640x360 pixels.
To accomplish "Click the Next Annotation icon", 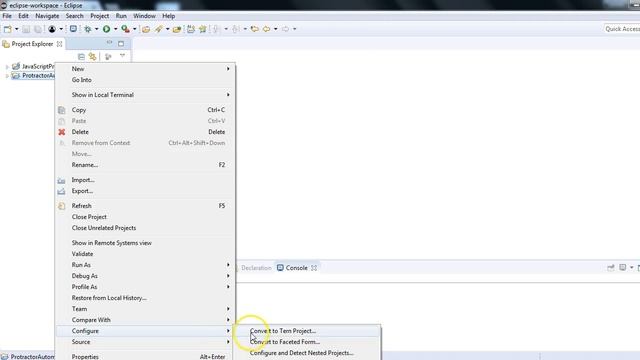I will point(216,29).
